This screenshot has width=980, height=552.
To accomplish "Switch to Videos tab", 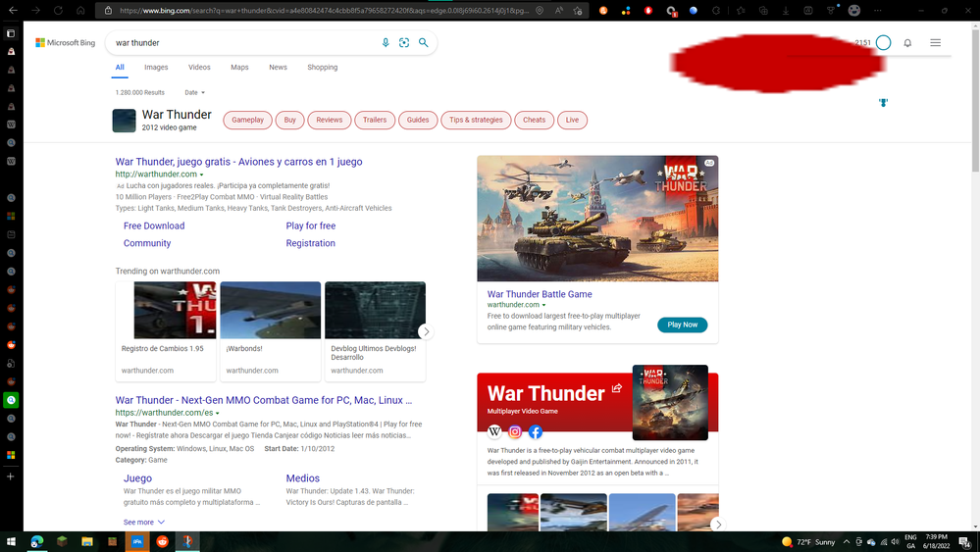I will [199, 68].
